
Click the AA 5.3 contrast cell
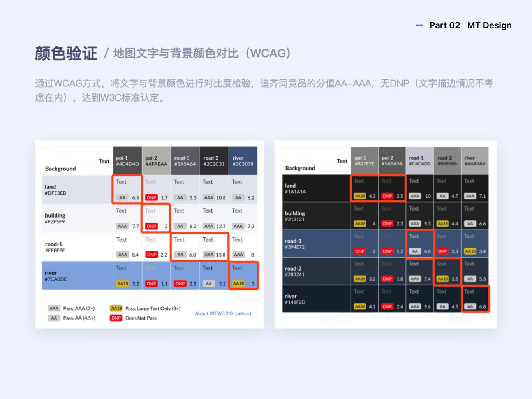click(x=185, y=190)
